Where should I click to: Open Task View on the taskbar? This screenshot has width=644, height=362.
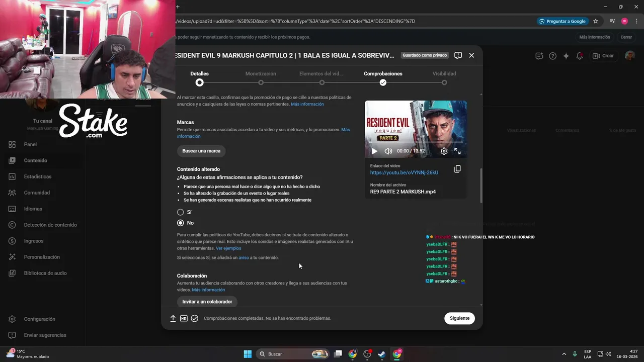point(338,354)
